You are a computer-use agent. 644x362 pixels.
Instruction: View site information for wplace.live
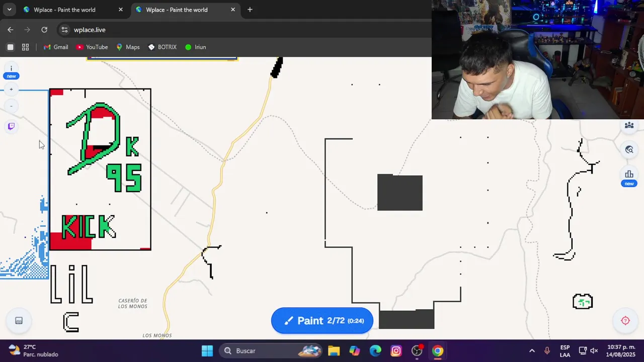coord(64,30)
